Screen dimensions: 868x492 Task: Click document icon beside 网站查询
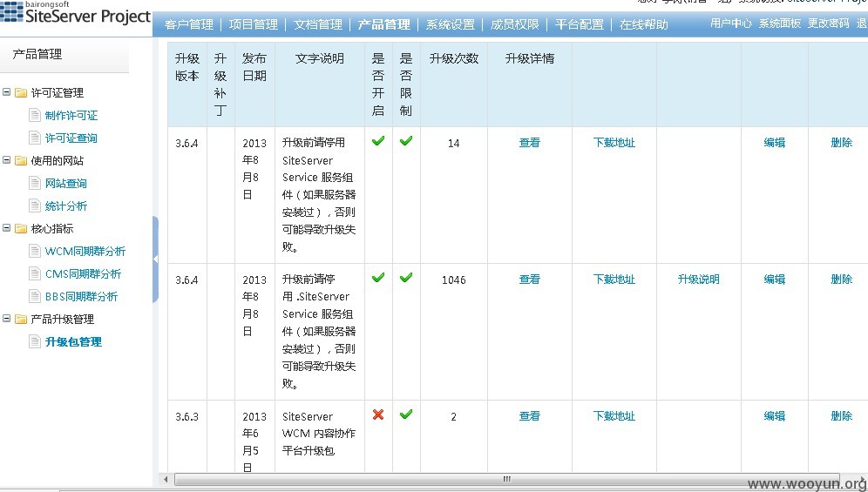tap(35, 183)
